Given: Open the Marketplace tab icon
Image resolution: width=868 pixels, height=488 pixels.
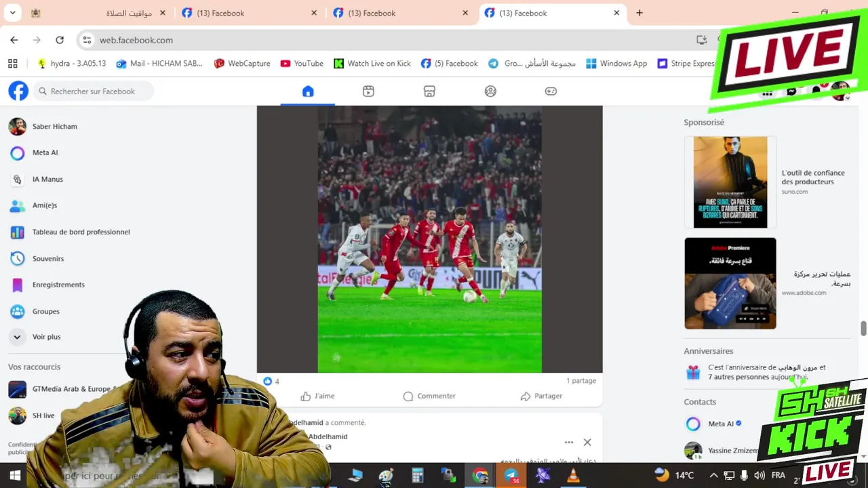Looking at the screenshot, I should (429, 91).
